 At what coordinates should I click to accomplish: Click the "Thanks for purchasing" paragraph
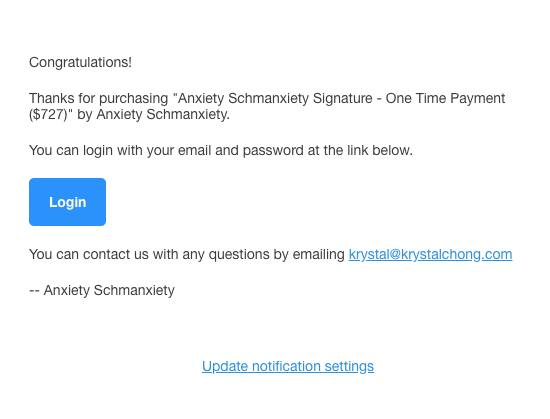coord(267,106)
